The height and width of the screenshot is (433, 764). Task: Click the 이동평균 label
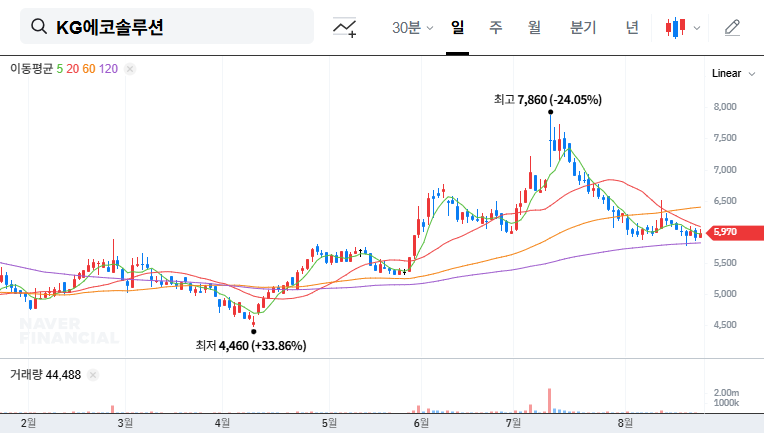click(31, 69)
